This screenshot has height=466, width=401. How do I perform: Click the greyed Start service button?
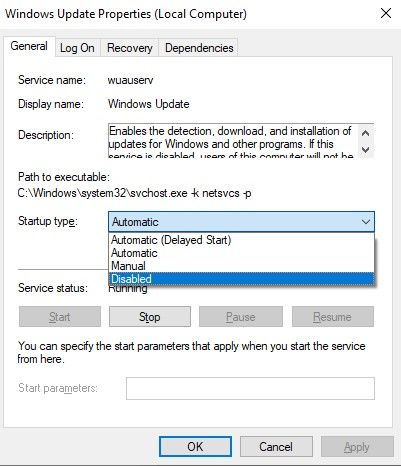click(x=60, y=317)
